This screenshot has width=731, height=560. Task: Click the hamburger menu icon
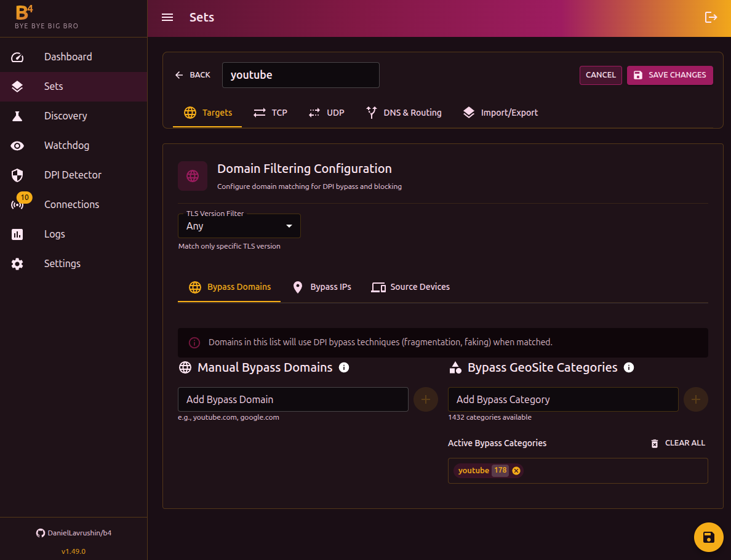(x=167, y=17)
